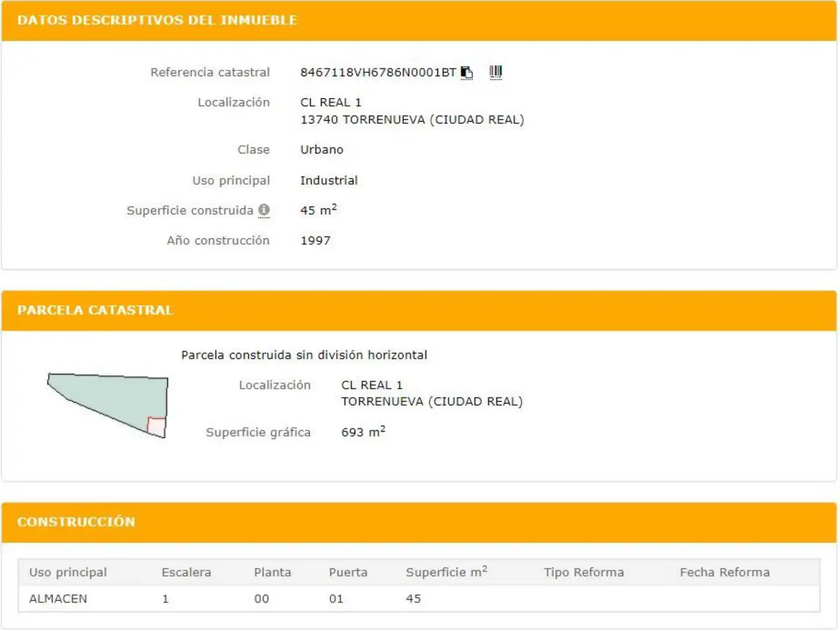This screenshot has width=840, height=630.
Task: Click the ALMACEN cell in construction table
Action: coord(58,598)
